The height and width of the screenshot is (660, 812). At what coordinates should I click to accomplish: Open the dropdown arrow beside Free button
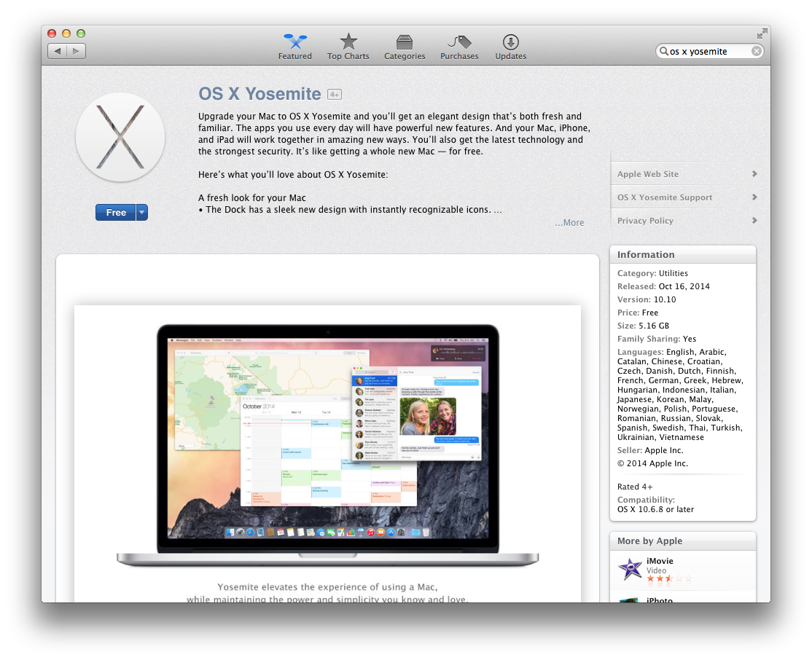(142, 212)
